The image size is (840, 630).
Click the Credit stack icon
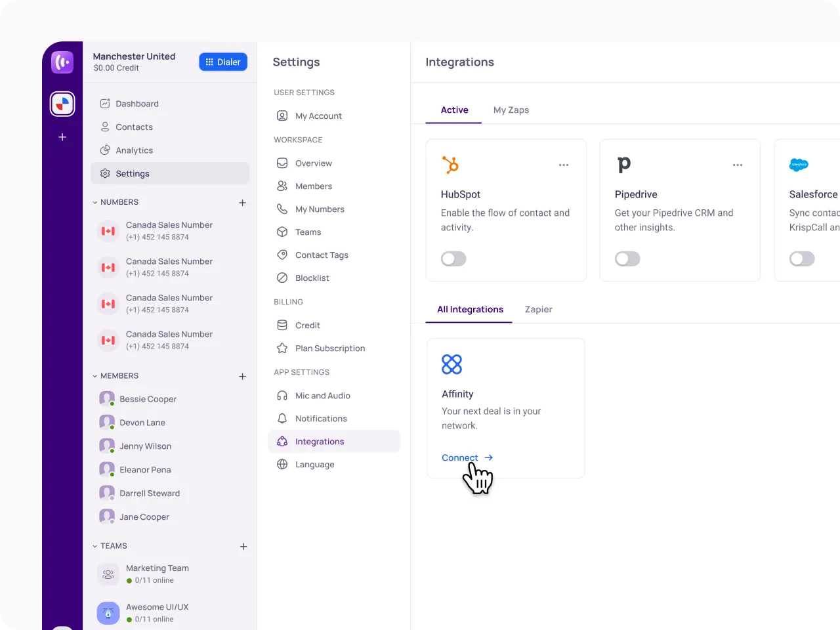tap(282, 325)
